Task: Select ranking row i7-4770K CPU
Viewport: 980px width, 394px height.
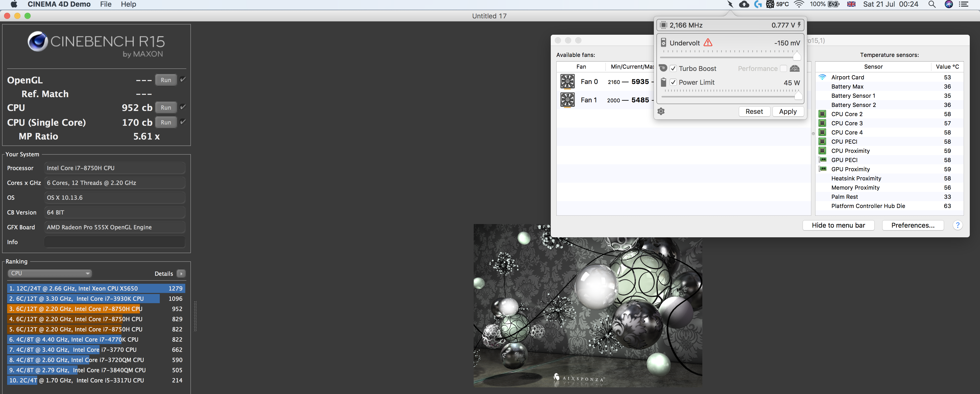Action: (x=96, y=339)
